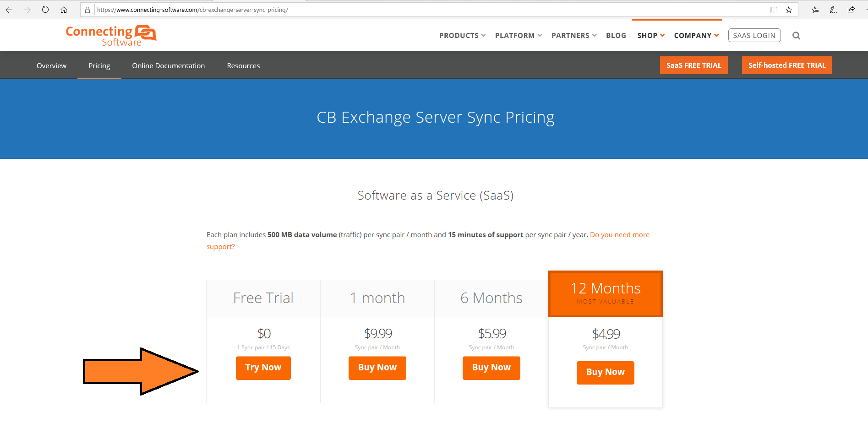The image size is (868, 423).
Task: Go to the browser Home page icon
Action: point(64,10)
